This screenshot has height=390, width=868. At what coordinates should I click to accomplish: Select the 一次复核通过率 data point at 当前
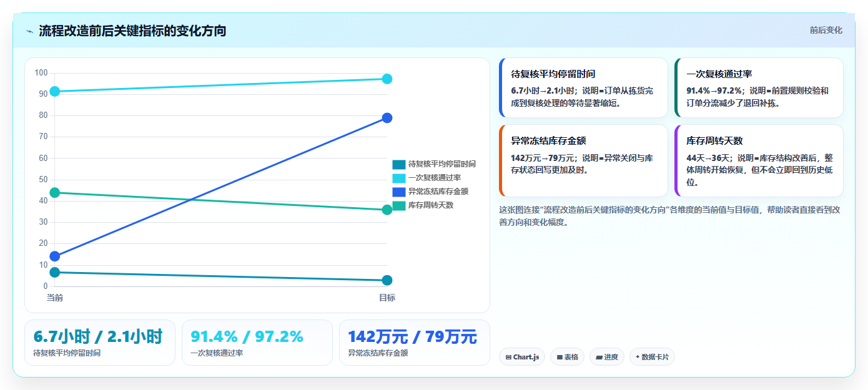pos(55,91)
